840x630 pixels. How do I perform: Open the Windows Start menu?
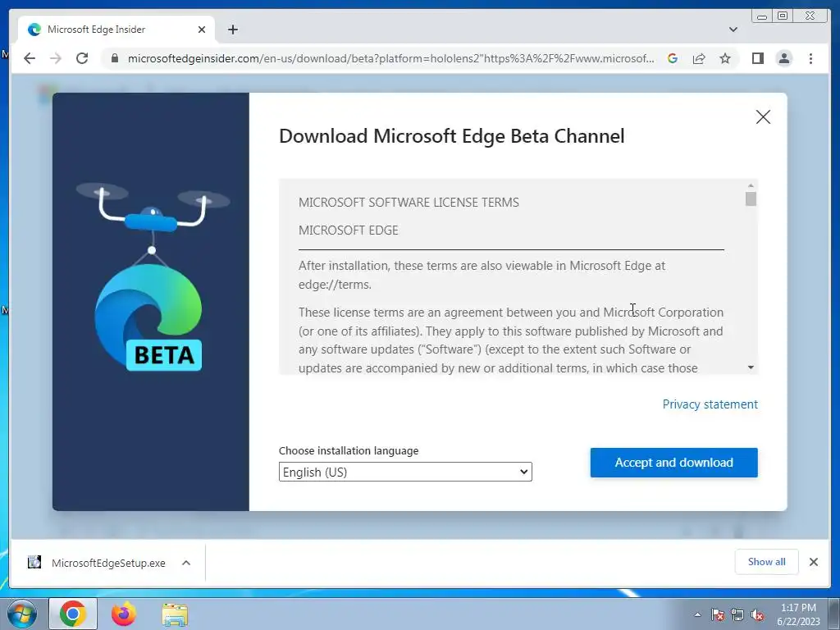(22, 614)
